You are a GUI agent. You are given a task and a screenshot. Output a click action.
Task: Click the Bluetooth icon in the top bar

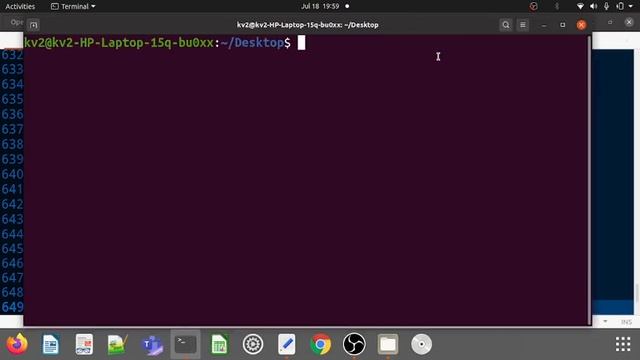pos(557,6)
